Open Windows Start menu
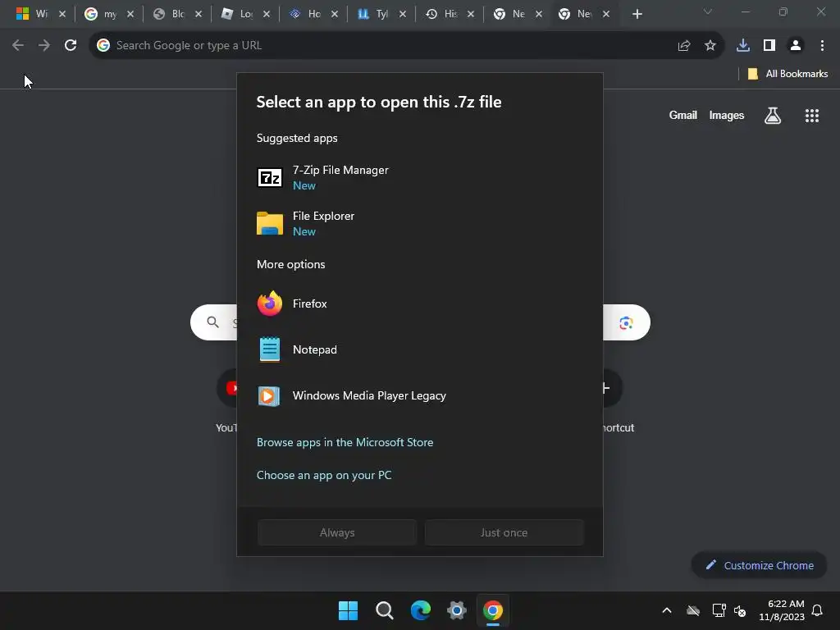840x630 pixels. click(348, 610)
